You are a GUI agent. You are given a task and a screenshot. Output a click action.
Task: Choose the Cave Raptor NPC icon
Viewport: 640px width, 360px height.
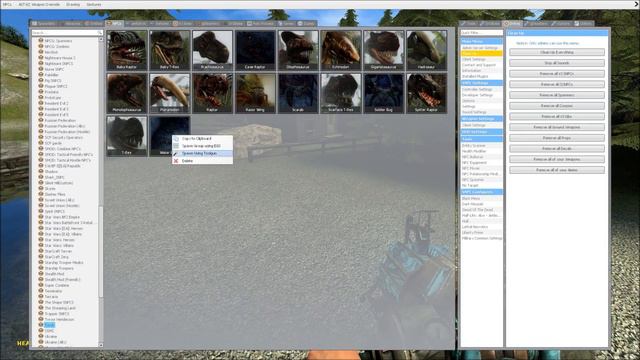pyautogui.click(x=255, y=50)
